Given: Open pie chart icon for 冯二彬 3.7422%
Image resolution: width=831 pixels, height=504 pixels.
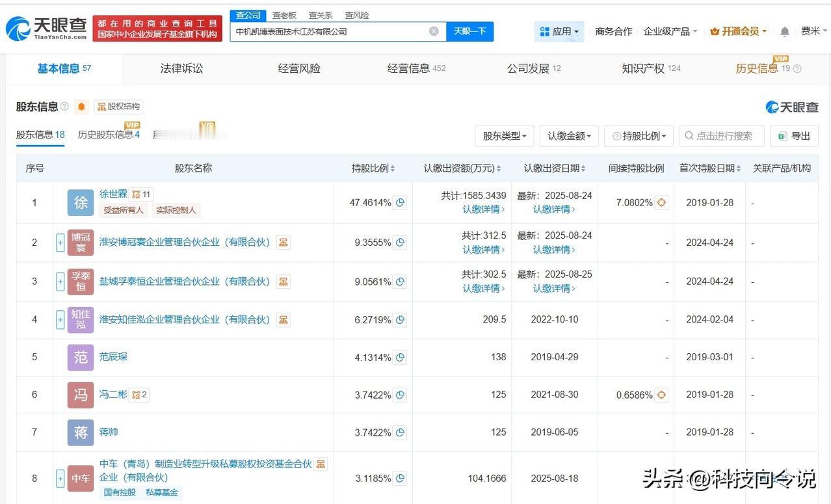Looking at the screenshot, I should pos(401,395).
